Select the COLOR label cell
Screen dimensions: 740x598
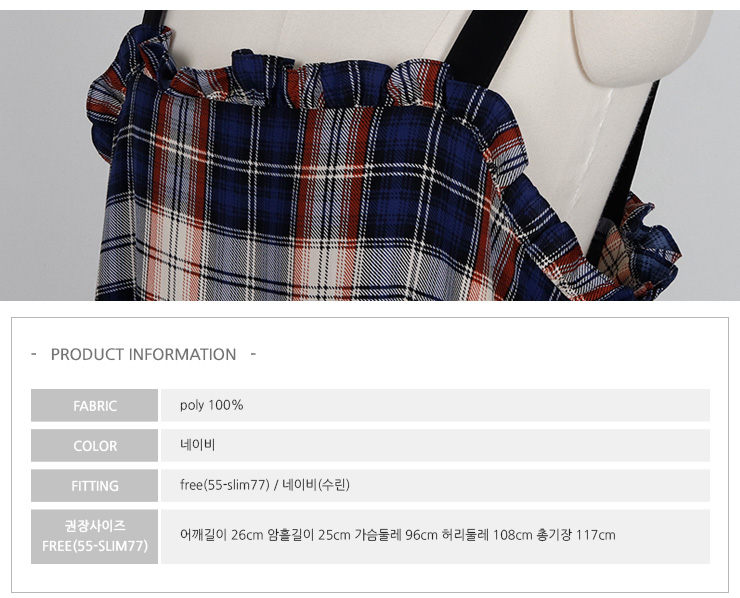(94, 446)
